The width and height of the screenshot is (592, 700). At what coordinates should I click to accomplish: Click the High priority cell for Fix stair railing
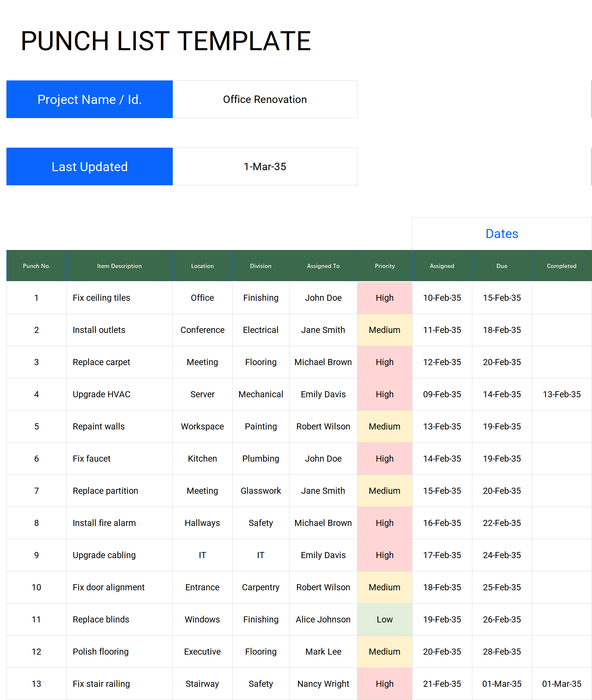[x=384, y=684]
